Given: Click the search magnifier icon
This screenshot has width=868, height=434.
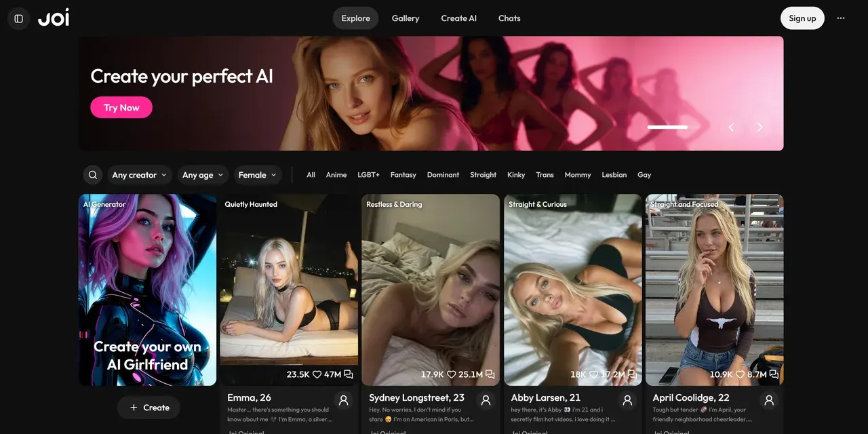Looking at the screenshot, I should point(93,175).
